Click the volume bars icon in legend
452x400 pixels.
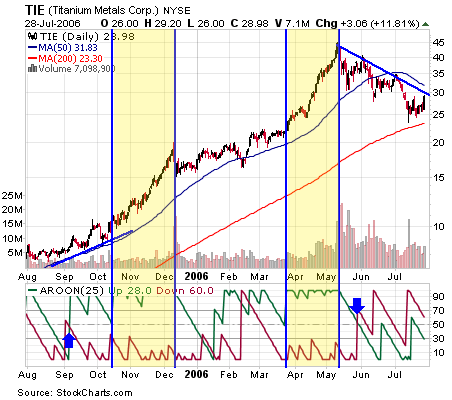[33, 69]
